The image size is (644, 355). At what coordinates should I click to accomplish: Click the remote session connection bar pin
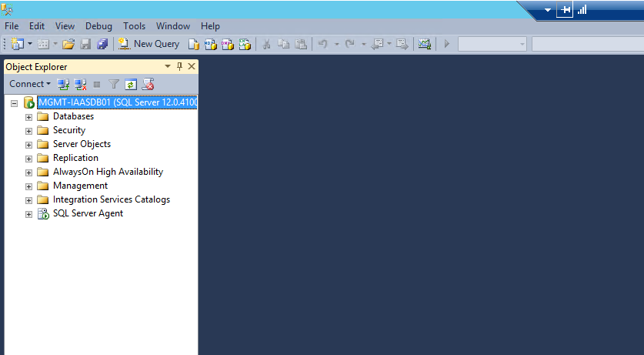point(565,10)
